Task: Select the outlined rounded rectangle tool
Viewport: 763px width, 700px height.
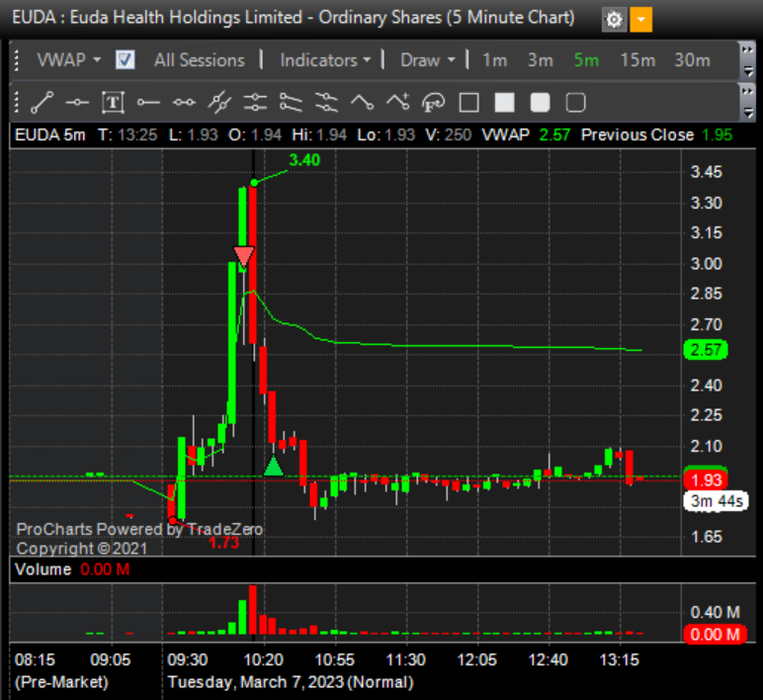Action: tap(575, 102)
